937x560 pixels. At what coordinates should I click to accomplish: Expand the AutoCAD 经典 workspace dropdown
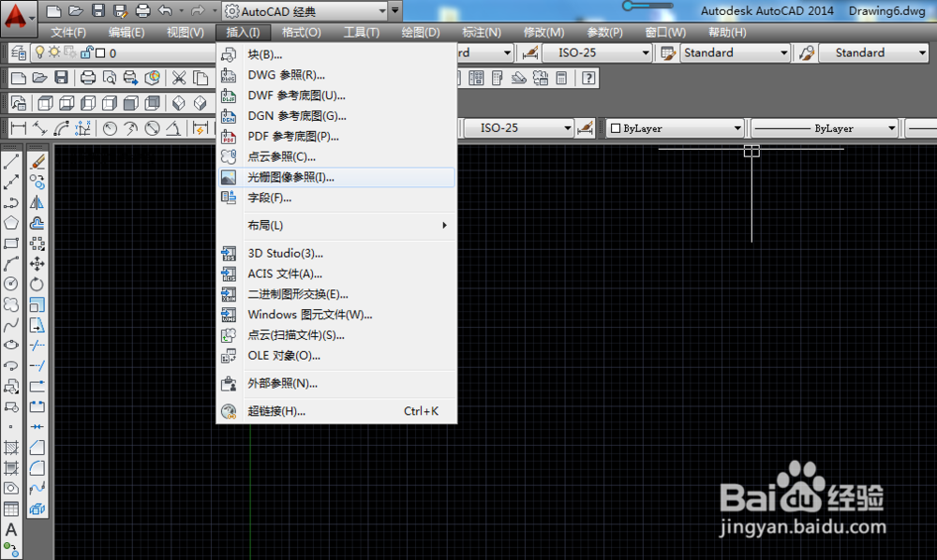pos(382,10)
